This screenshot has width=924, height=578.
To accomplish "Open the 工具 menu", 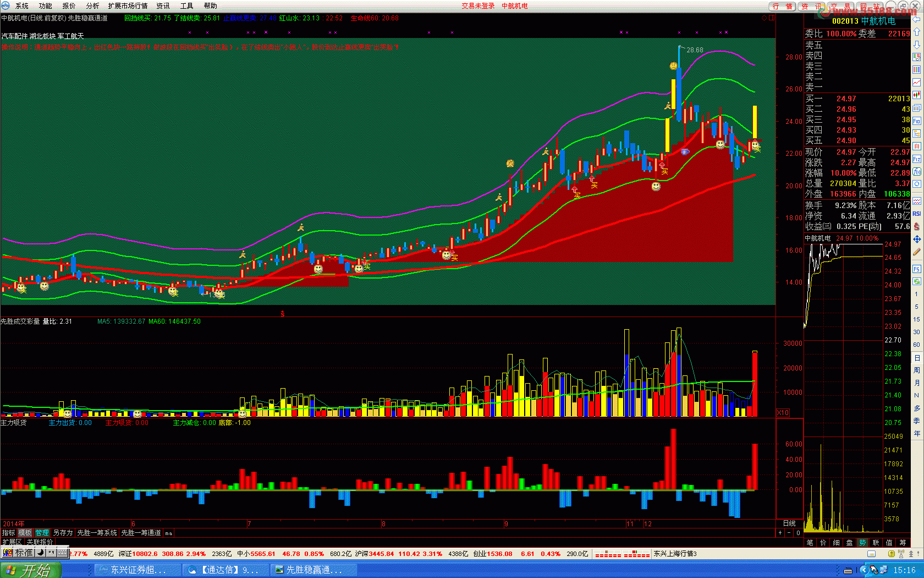I will 187,6.
